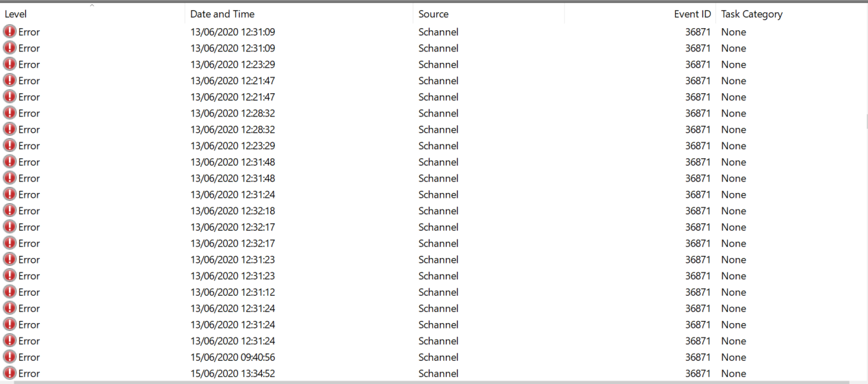
Task: Sort list by Level column header
Action: click(x=41, y=14)
